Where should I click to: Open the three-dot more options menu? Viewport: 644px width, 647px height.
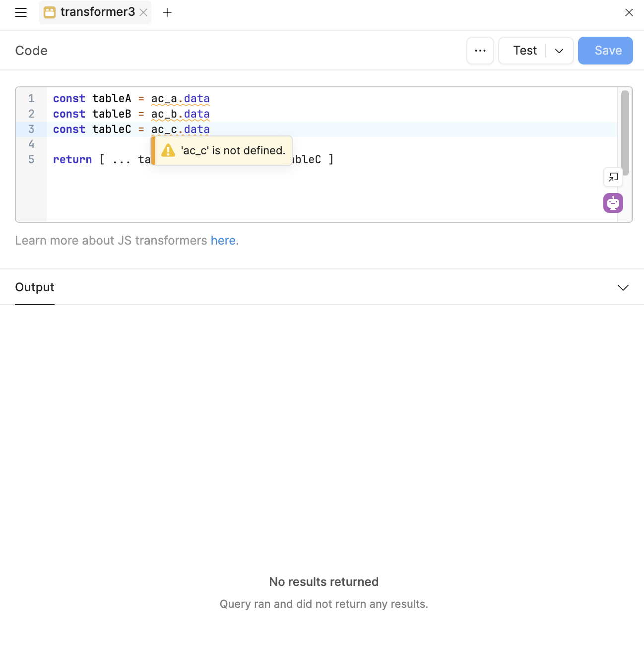480,51
